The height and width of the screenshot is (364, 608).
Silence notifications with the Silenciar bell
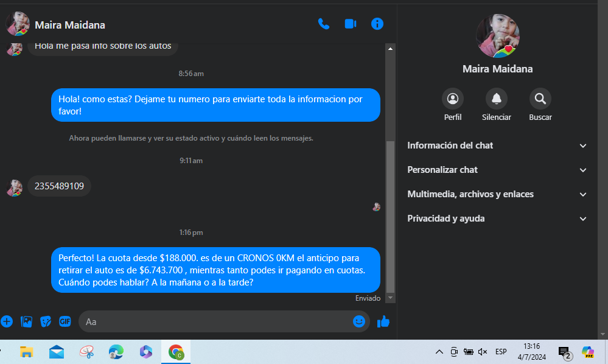[x=497, y=99]
